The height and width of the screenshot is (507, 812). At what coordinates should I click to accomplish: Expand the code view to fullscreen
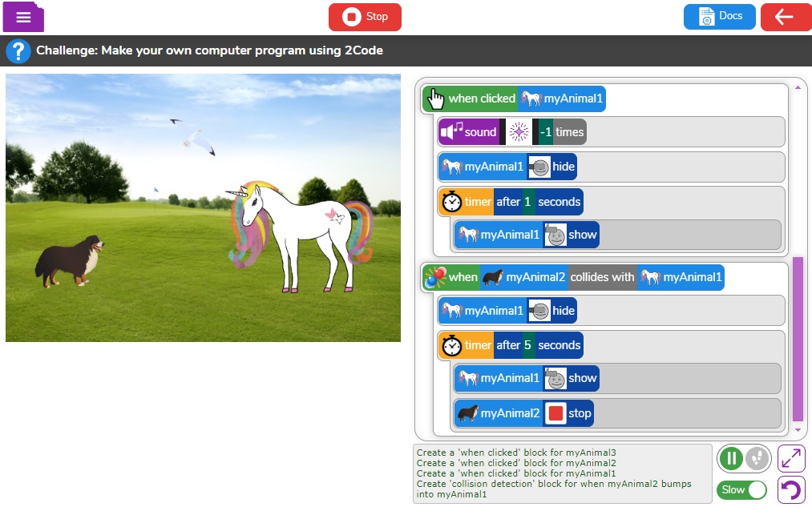(791, 458)
